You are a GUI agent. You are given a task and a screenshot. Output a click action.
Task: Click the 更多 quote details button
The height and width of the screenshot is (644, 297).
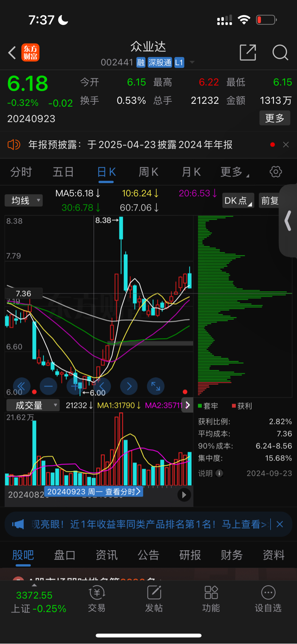click(x=275, y=118)
